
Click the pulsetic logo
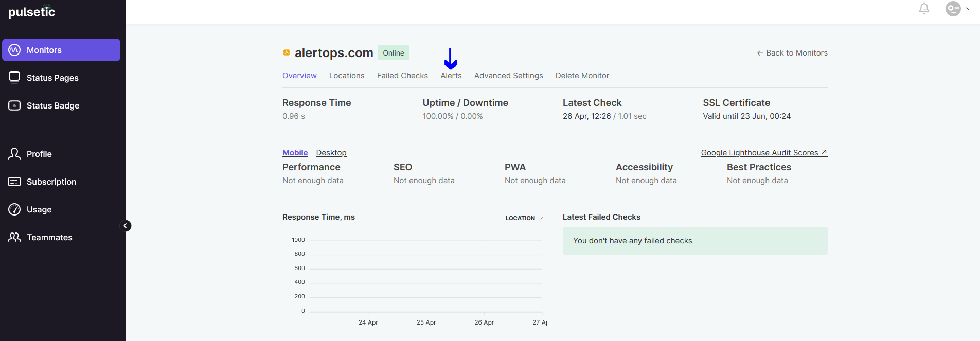click(32, 12)
